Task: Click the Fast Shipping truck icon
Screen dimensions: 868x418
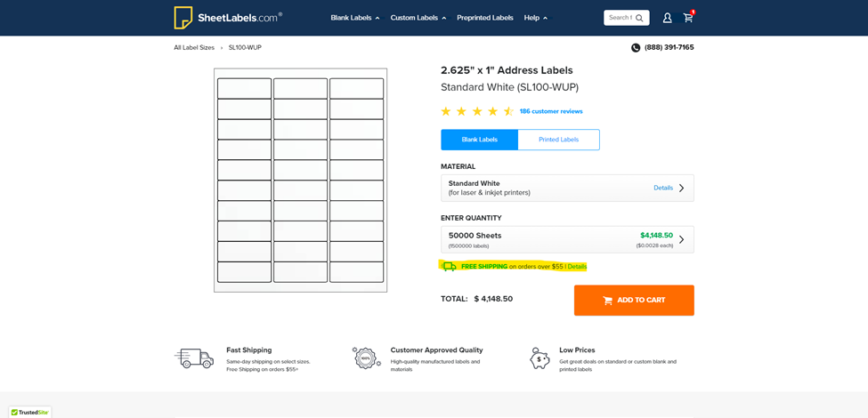Action: click(x=194, y=358)
